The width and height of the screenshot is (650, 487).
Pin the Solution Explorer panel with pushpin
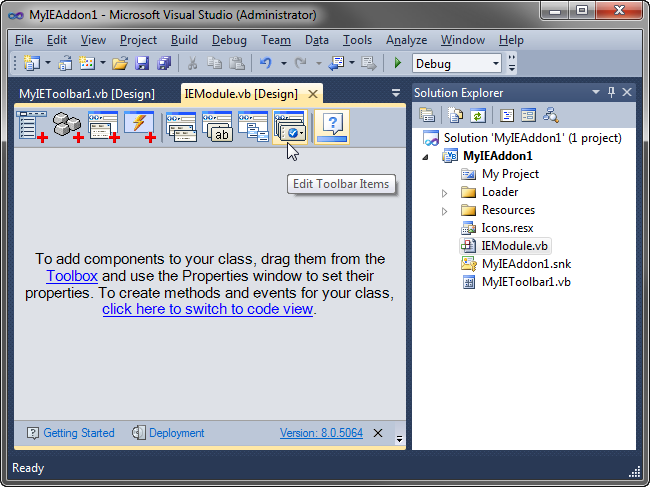(x=611, y=92)
